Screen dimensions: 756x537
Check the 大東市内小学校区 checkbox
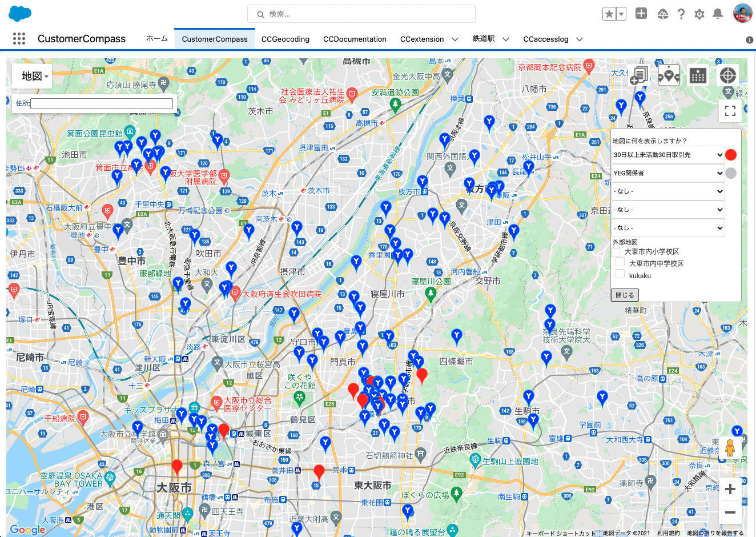(616, 251)
